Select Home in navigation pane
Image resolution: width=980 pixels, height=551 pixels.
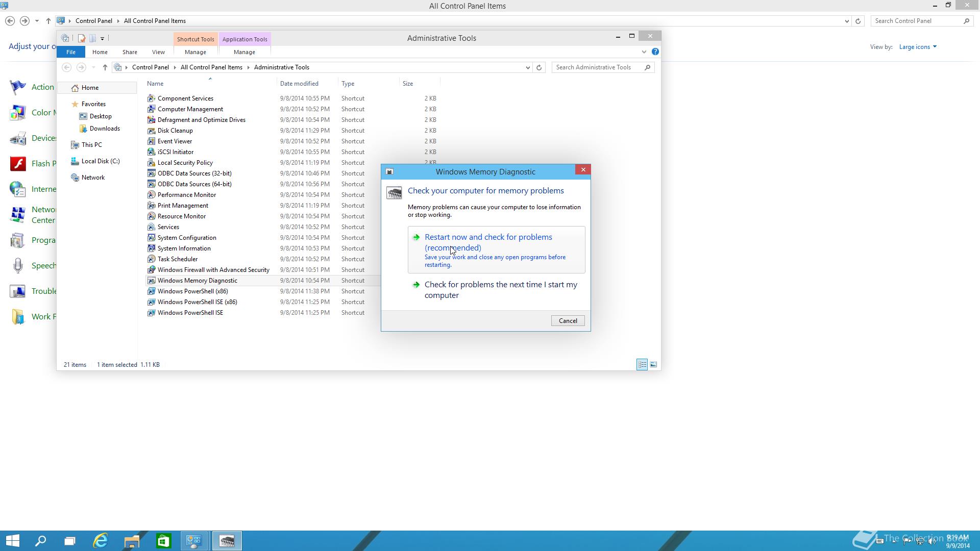[x=97, y=88]
